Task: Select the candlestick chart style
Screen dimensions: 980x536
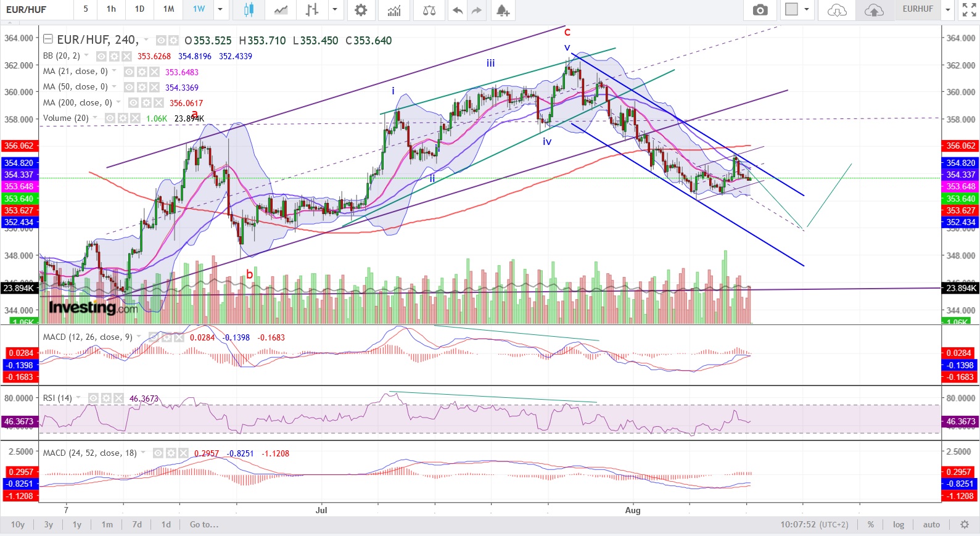Action: tap(249, 10)
